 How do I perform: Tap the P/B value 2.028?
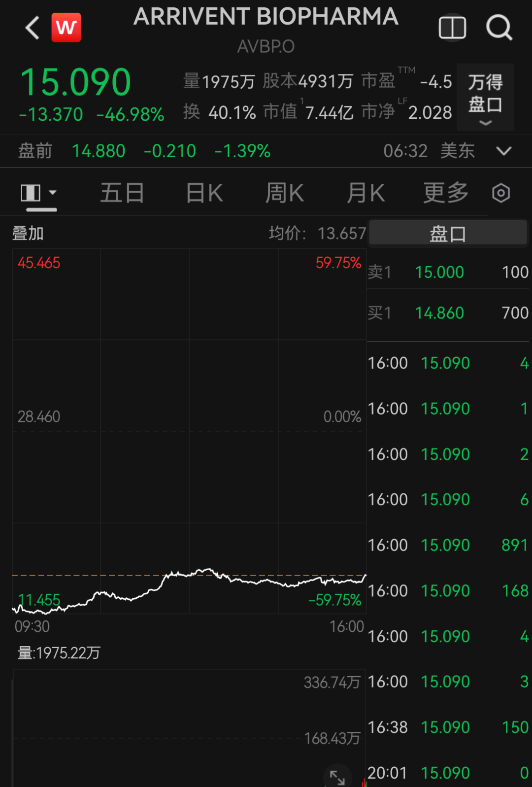[x=430, y=113]
